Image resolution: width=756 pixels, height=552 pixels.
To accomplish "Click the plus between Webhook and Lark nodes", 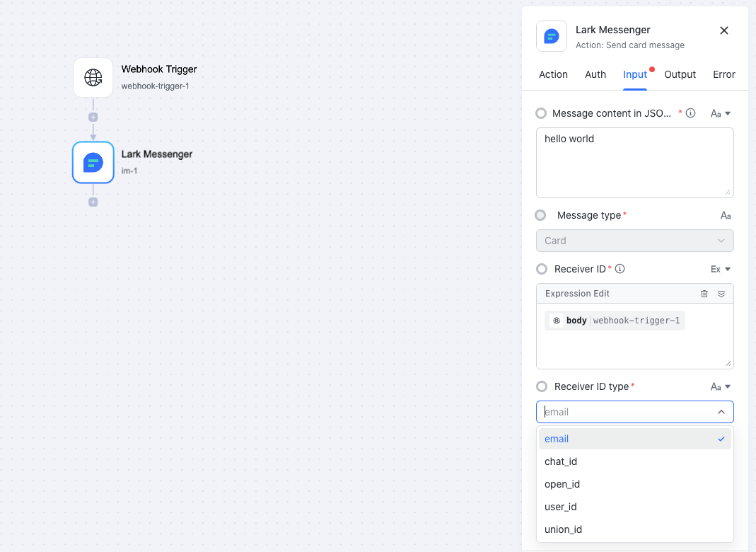I will pyautogui.click(x=93, y=116).
